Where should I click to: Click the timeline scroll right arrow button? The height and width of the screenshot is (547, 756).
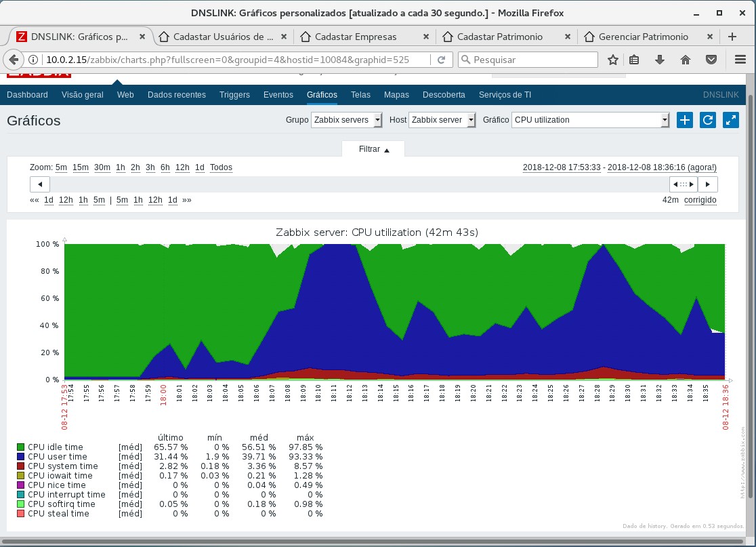(x=708, y=184)
